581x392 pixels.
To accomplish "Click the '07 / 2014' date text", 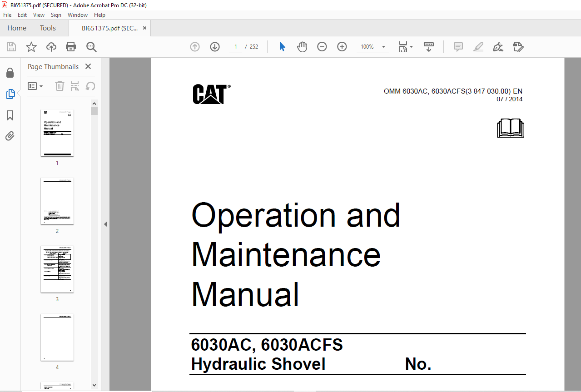I will (509, 99).
